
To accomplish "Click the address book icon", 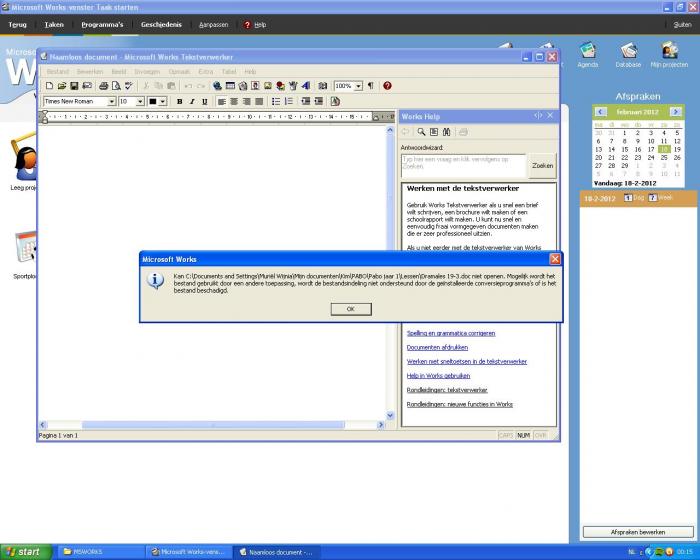I will tap(323, 86).
